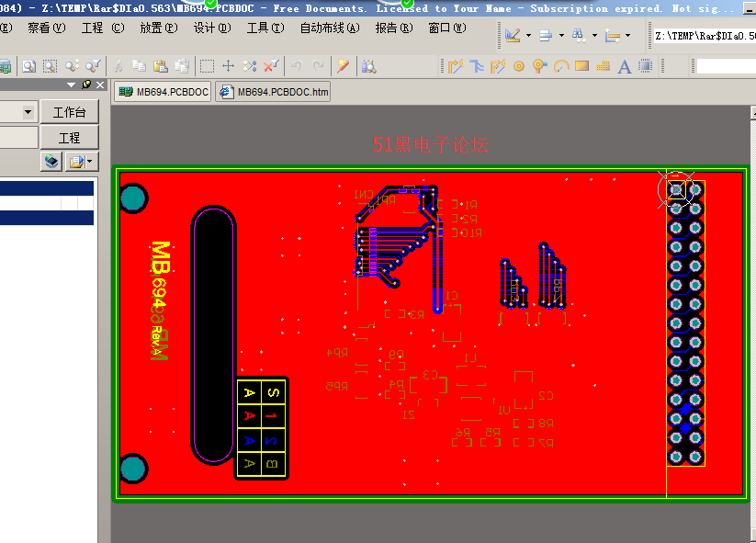Select the place arc tool

561,66
